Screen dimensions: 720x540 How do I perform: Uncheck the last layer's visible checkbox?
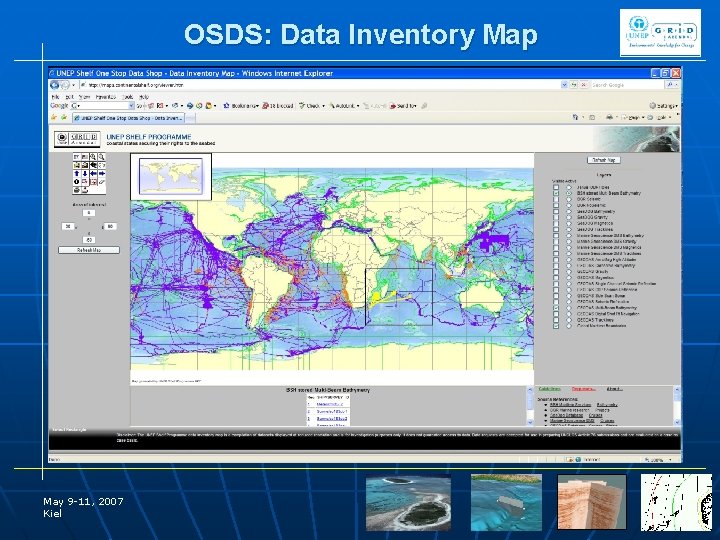pyautogui.click(x=556, y=326)
